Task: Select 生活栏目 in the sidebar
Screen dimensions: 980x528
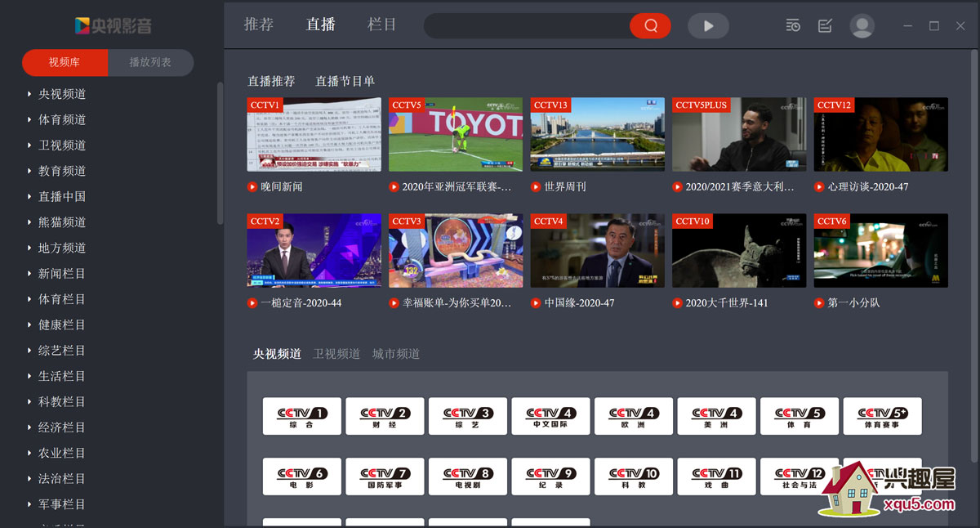Action: pyautogui.click(x=62, y=376)
